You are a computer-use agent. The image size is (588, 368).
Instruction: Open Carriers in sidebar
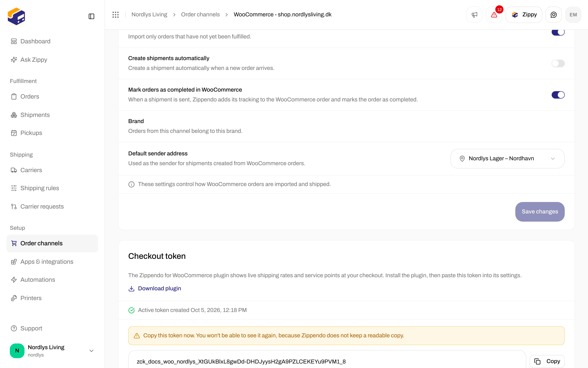(52, 170)
